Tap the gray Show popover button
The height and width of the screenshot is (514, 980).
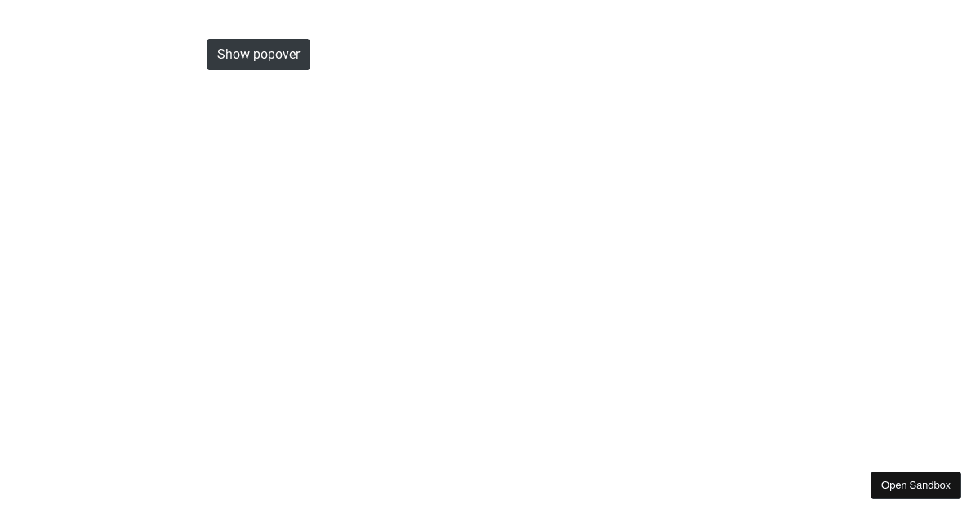tap(258, 55)
